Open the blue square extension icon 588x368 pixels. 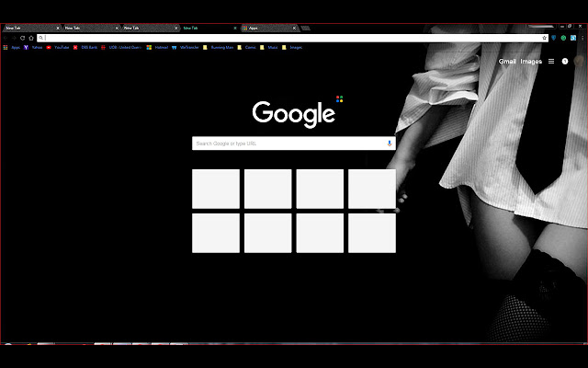pyautogui.click(x=573, y=38)
